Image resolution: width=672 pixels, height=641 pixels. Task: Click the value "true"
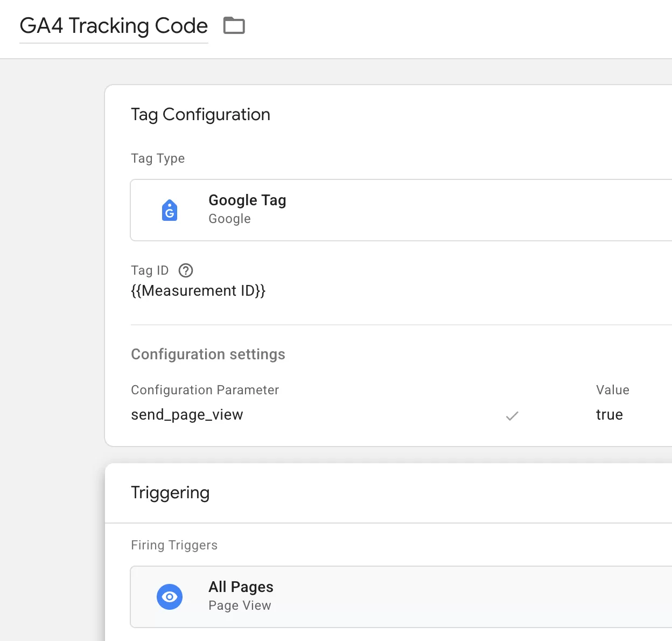pos(610,415)
